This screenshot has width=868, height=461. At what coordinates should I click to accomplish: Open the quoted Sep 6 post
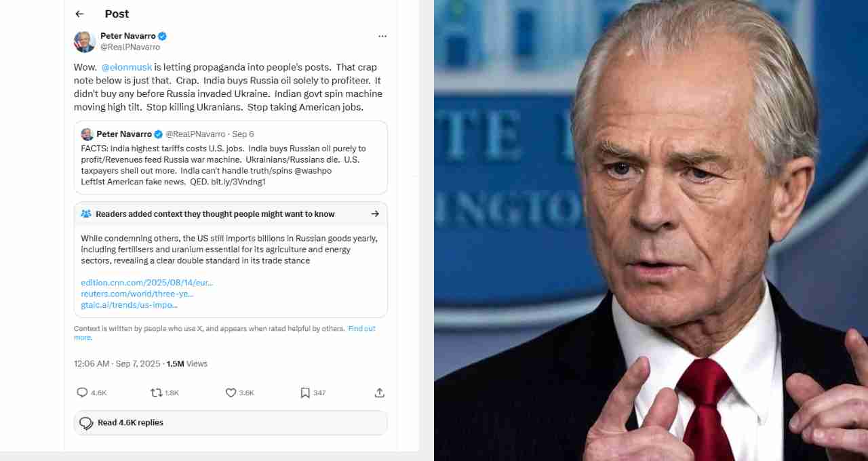231,157
